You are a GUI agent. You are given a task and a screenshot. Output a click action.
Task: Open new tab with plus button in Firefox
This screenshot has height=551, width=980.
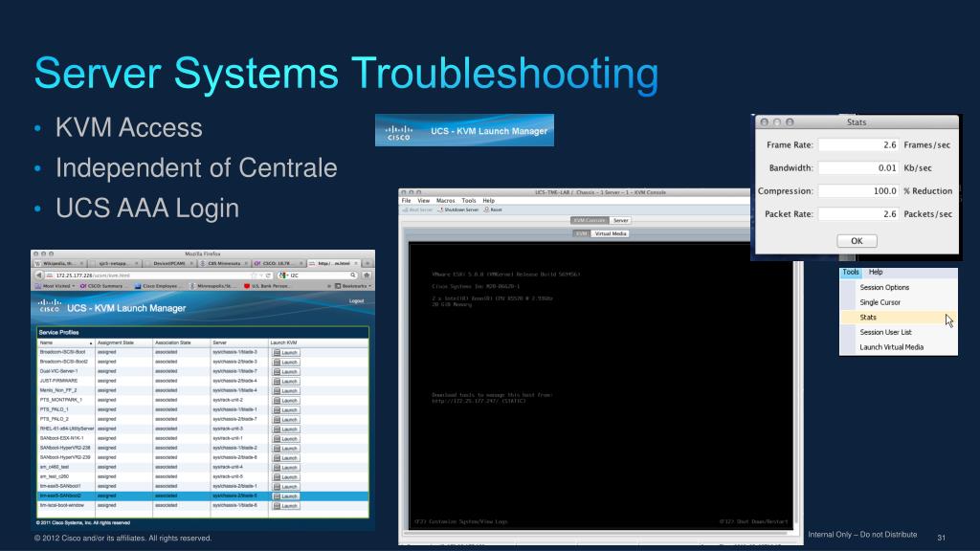click(x=367, y=264)
